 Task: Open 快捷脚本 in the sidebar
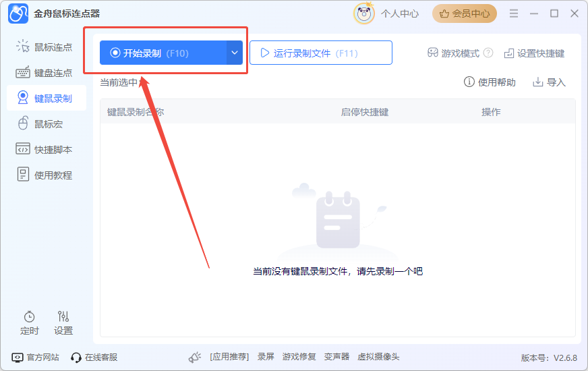point(46,150)
